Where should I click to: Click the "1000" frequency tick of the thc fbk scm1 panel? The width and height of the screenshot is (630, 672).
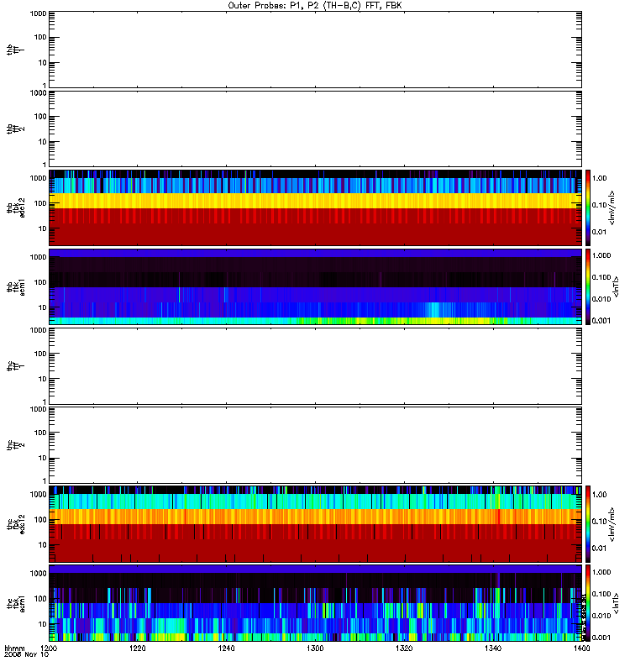click(x=38, y=574)
